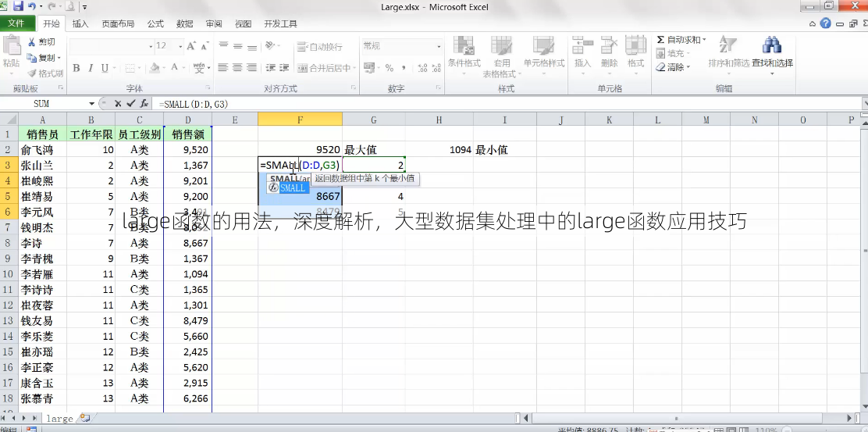
Task: Open print preview from the quick access toolbar
Action: tap(70, 7)
